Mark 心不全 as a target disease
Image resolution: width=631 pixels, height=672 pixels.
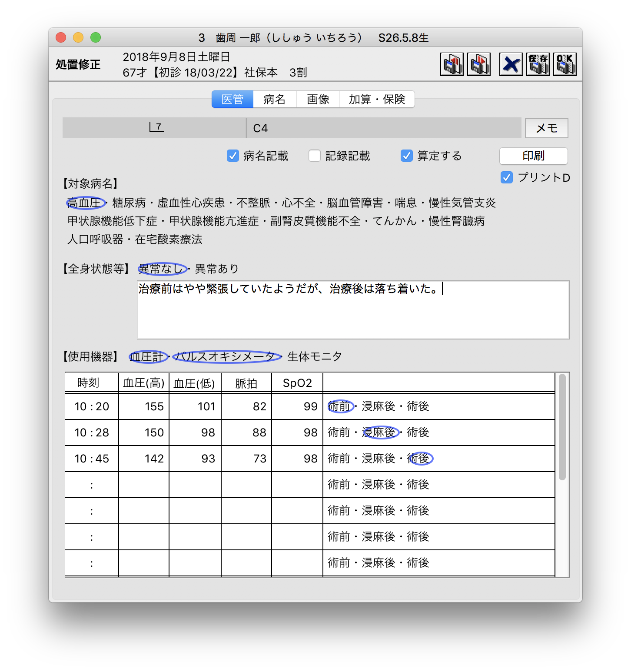click(x=299, y=203)
